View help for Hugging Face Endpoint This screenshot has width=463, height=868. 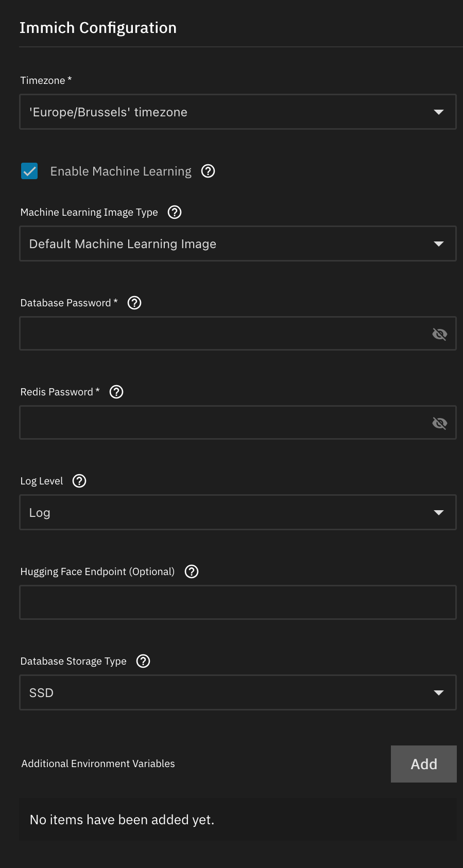192,571
